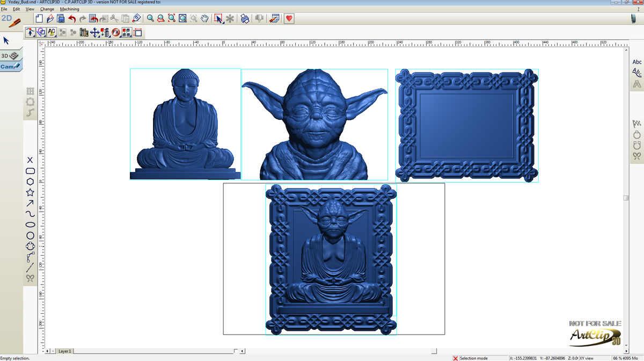
Task: Open the Edit menu
Action: 17,9
